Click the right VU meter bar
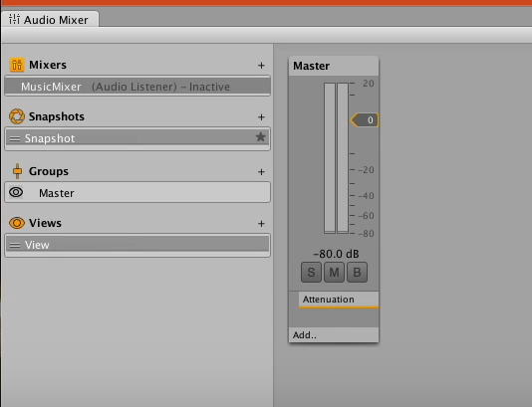Screen dimensions: 532x407 pos(343,158)
